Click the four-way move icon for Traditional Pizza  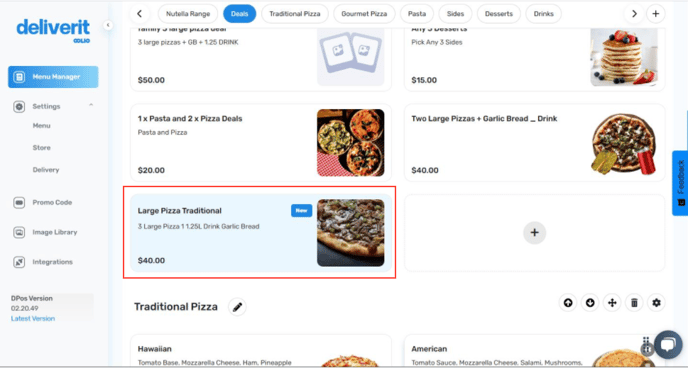[x=612, y=303]
